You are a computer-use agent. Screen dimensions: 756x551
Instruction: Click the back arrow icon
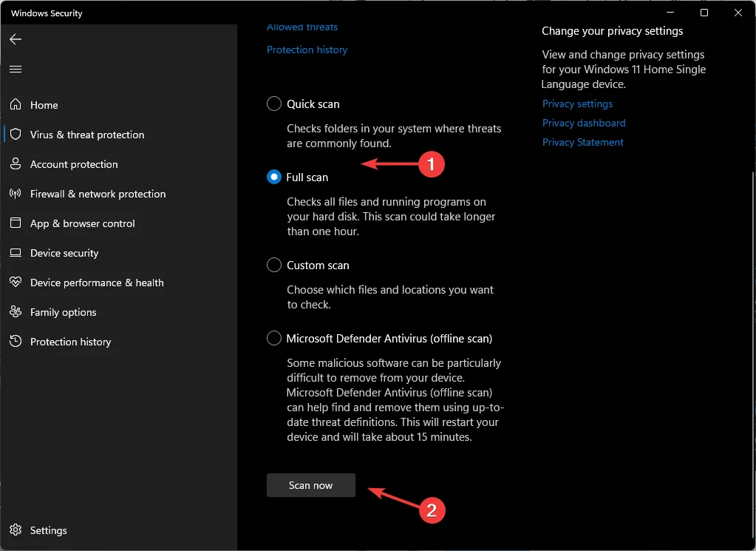pyautogui.click(x=16, y=39)
